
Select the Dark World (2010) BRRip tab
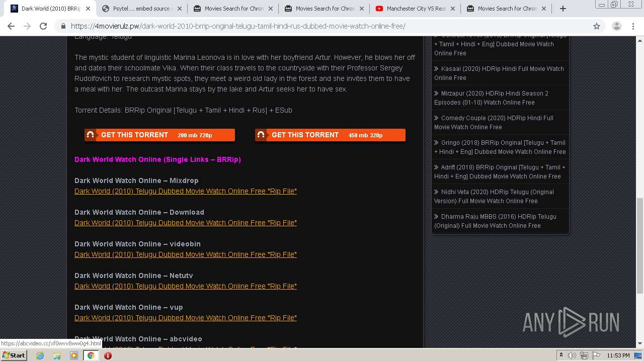tap(50, 9)
